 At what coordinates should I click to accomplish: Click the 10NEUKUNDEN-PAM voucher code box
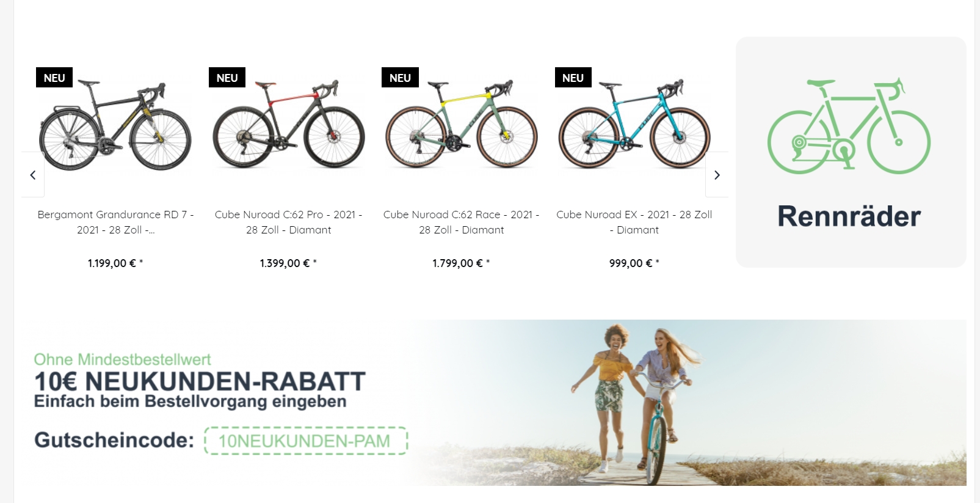[306, 441]
